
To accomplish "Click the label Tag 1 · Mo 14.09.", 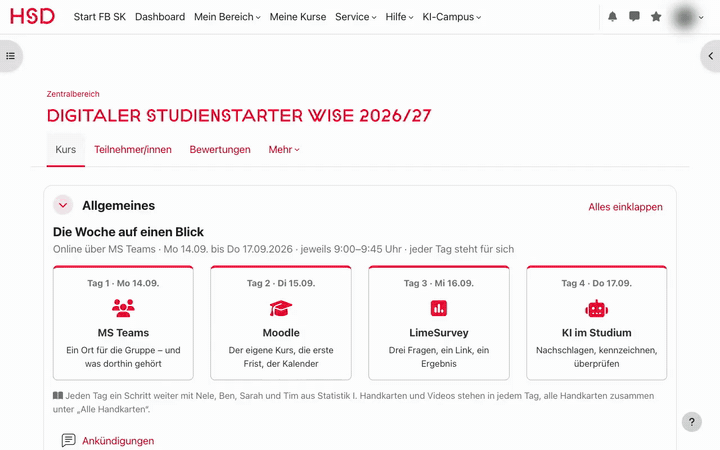I will [x=123, y=283].
